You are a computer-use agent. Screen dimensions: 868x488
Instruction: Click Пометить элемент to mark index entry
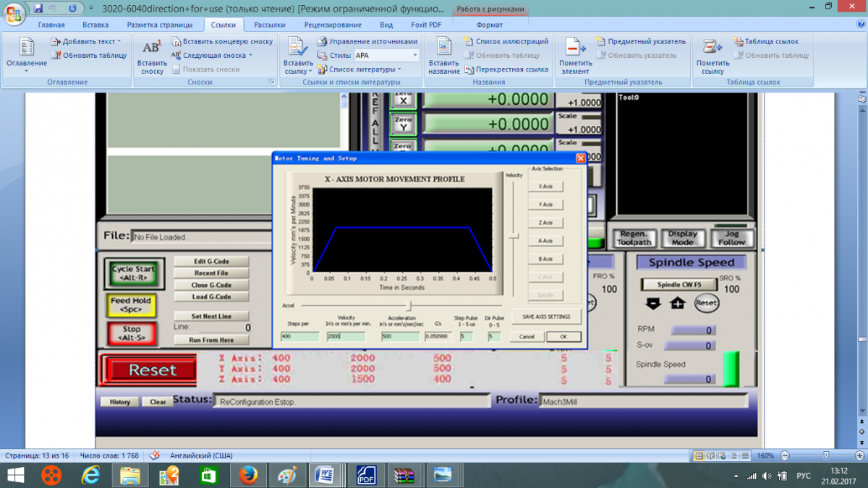coord(575,56)
